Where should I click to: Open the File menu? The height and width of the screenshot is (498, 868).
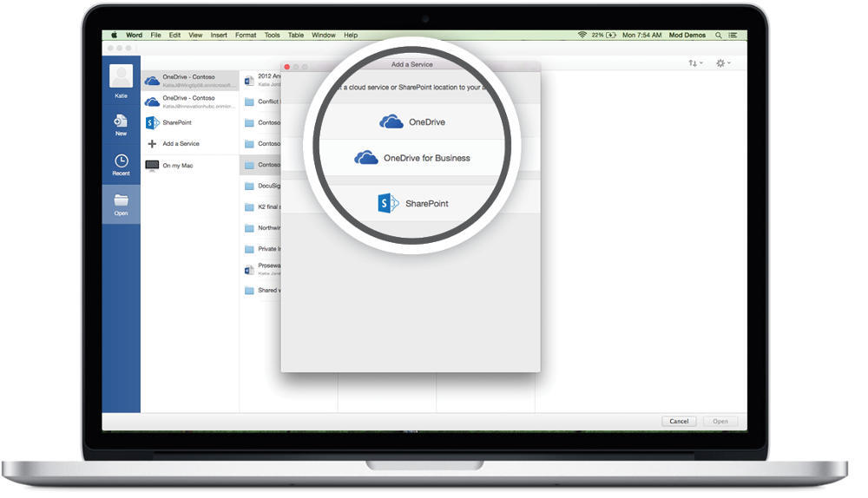pyautogui.click(x=155, y=35)
